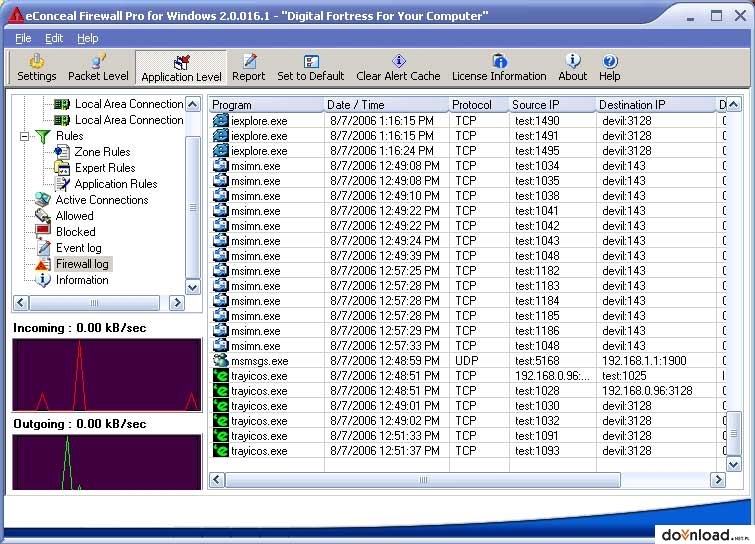The width and height of the screenshot is (755, 544).
Task: Open the About toolbar icon
Action: click(573, 68)
